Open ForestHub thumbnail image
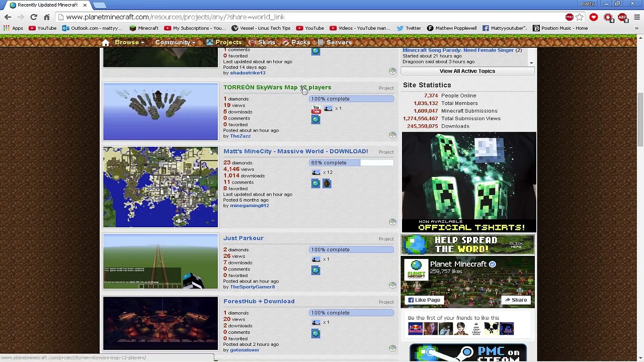 pyautogui.click(x=160, y=323)
